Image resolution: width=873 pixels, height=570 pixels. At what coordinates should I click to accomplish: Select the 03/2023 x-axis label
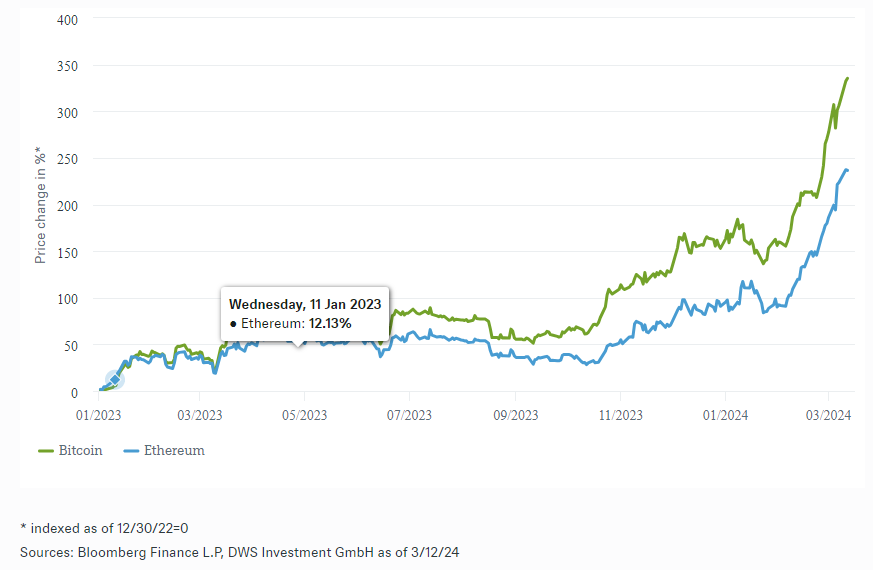pos(199,414)
